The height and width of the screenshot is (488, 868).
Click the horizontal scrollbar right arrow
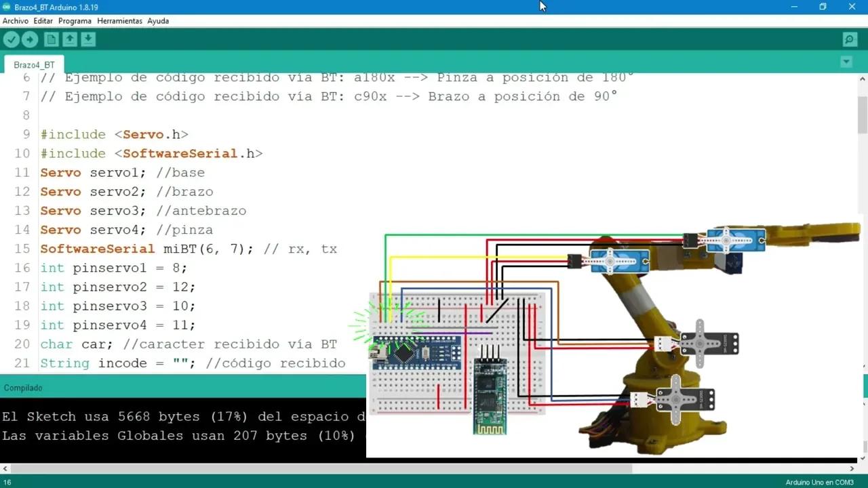852,468
